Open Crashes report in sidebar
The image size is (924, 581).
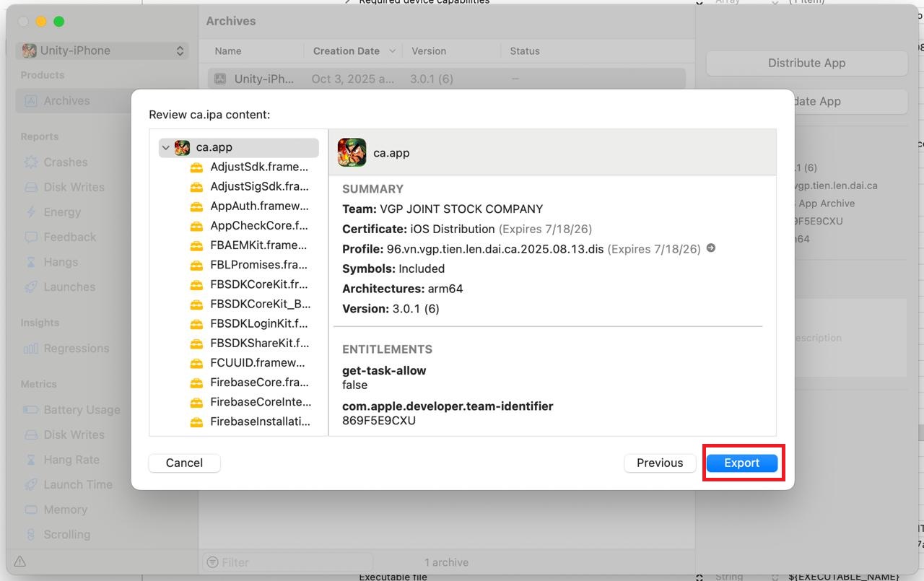click(65, 162)
